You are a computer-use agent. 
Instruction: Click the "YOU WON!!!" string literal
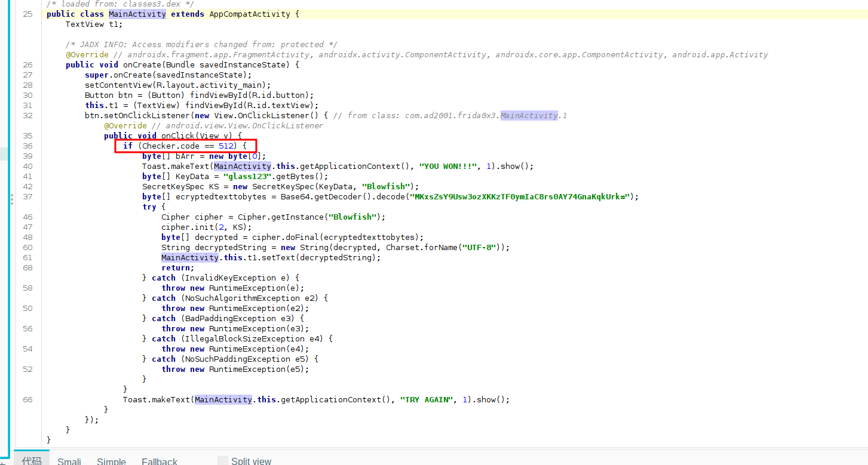tap(447, 166)
